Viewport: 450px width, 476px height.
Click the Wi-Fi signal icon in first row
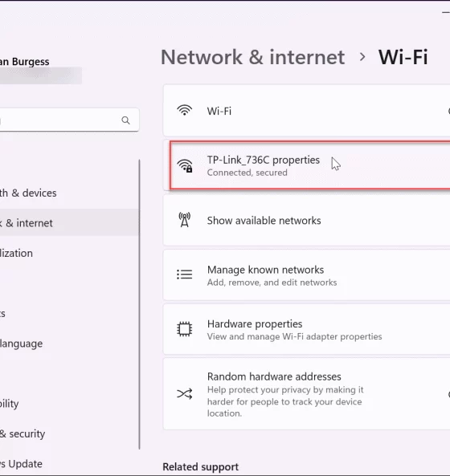click(x=185, y=110)
